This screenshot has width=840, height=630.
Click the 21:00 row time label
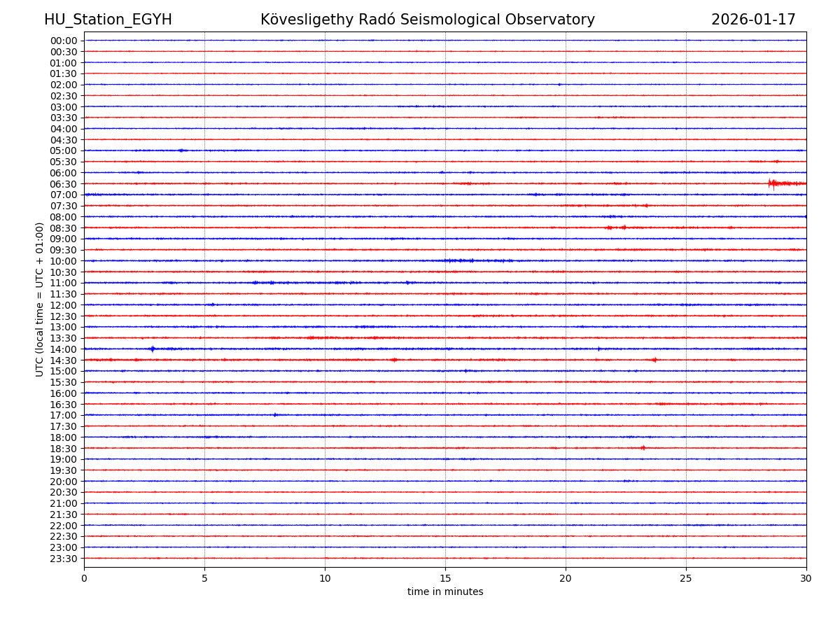[x=63, y=503]
